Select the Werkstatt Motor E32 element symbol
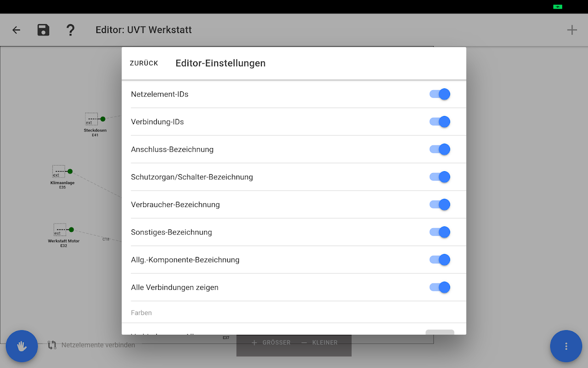 click(60, 230)
